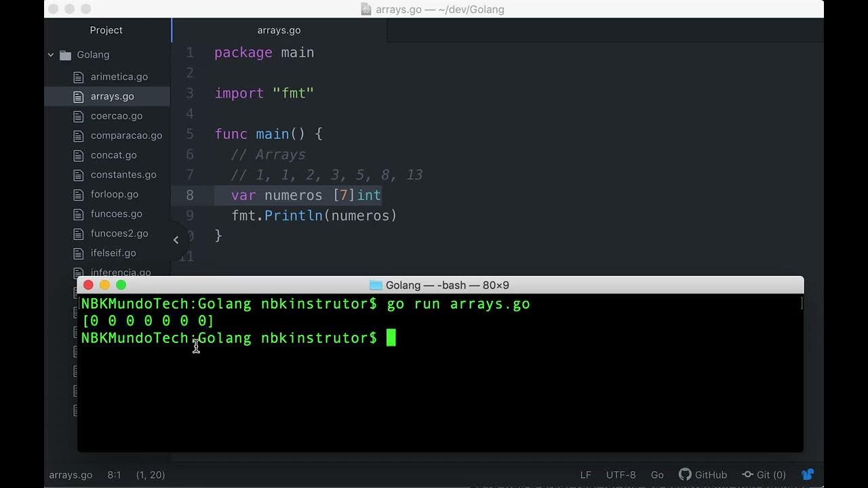
Task: Switch to the Project panel tab
Action: pyautogui.click(x=106, y=30)
